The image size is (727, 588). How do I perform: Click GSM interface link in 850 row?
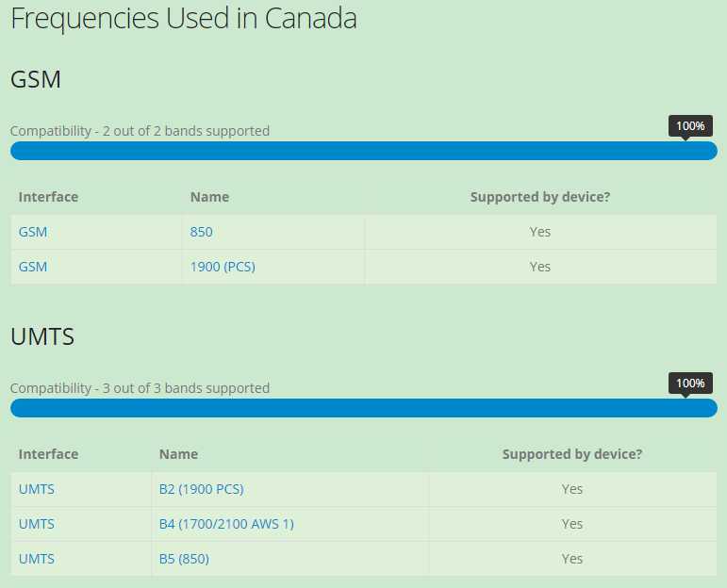[x=33, y=232]
